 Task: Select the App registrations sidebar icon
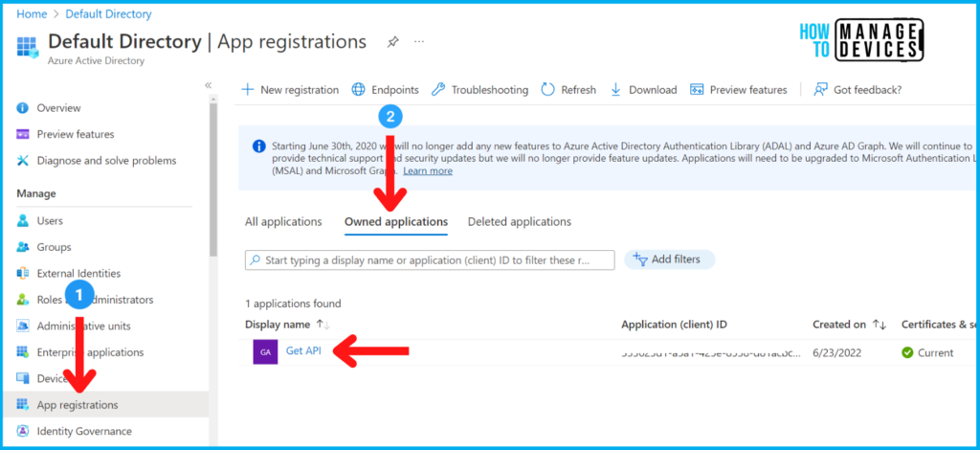click(23, 404)
